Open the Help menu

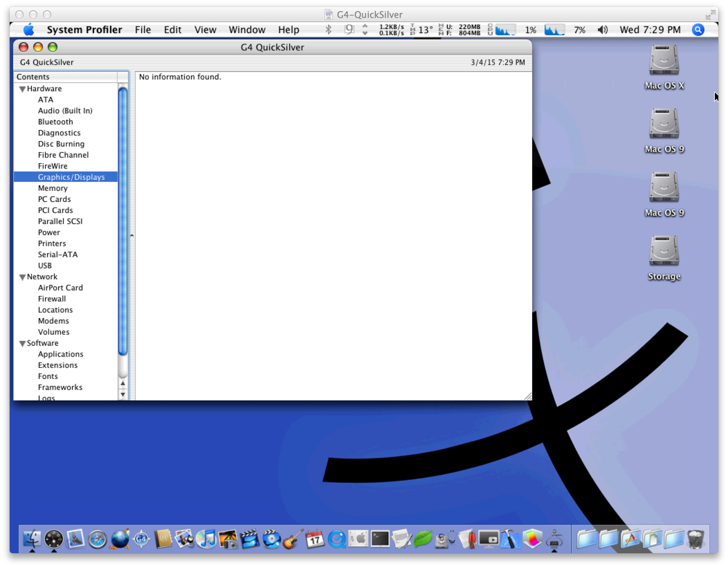click(x=289, y=30)
